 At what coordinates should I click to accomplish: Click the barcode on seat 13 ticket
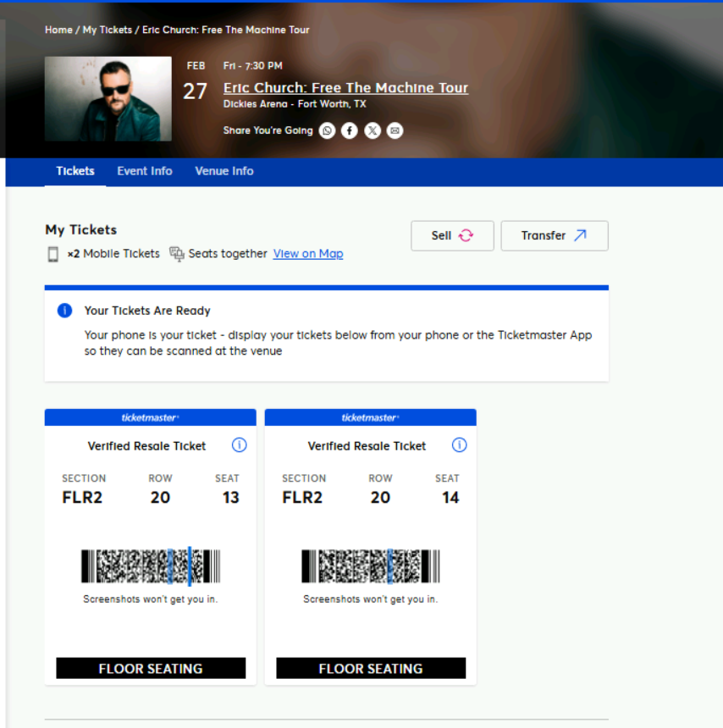click(151, 566)
